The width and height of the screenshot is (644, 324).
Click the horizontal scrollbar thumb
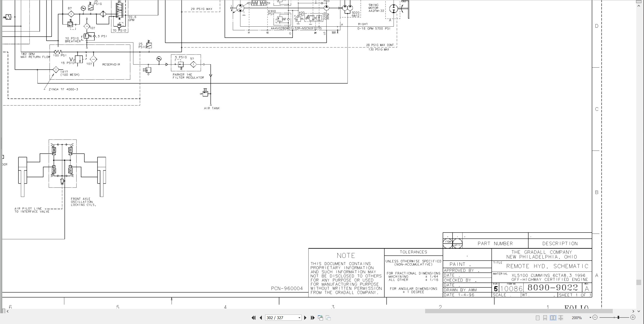(519, 311)
